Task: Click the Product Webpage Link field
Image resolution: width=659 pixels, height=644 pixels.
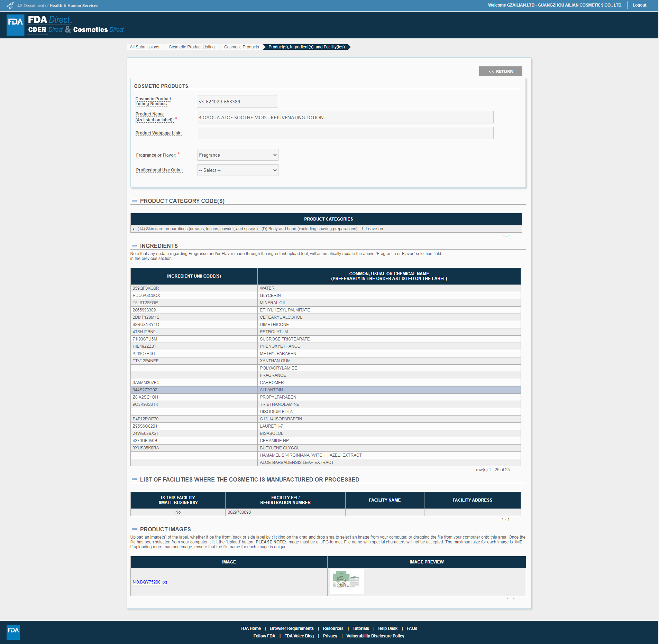Action: [x=345, y=133]
